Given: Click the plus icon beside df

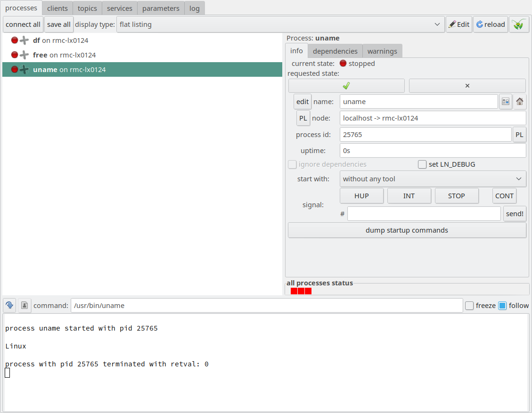Looking at the screenshot, I should 24,40.
